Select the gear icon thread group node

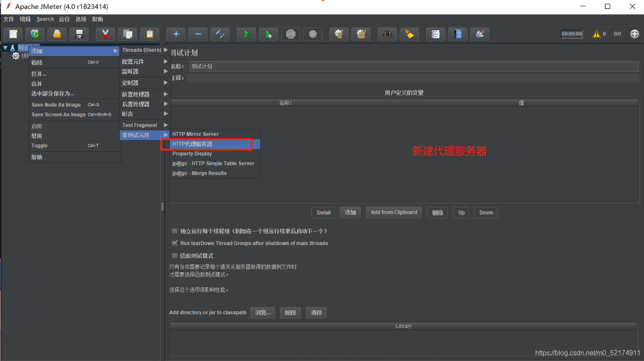16,56
